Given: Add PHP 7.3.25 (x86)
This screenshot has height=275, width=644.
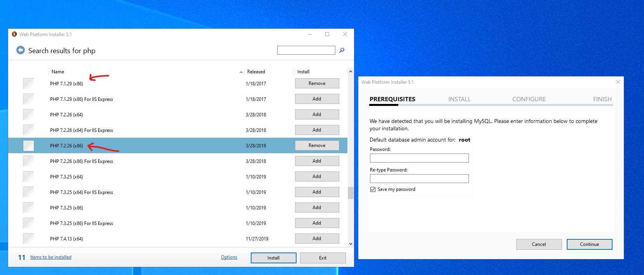Looking at the screenshot, I should [x=317, y=208].
